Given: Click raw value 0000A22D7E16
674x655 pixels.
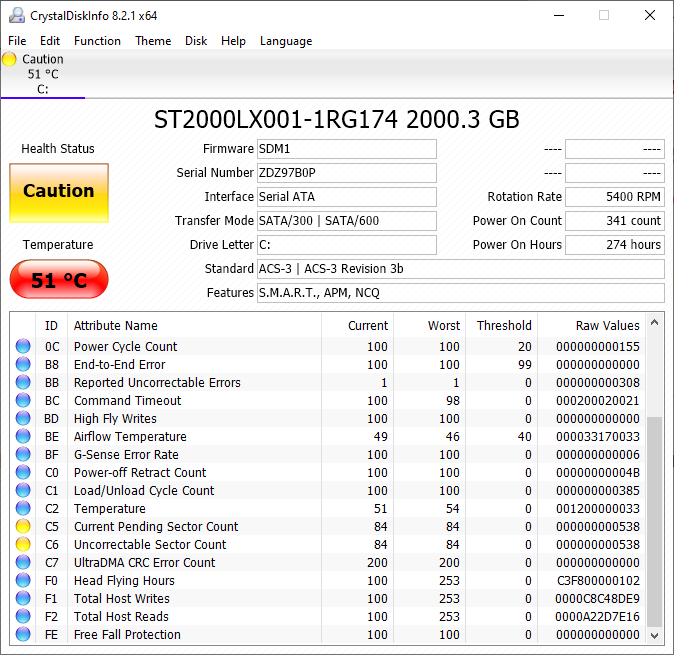Looking at the screenshot, I should click(x=597, y=617).
